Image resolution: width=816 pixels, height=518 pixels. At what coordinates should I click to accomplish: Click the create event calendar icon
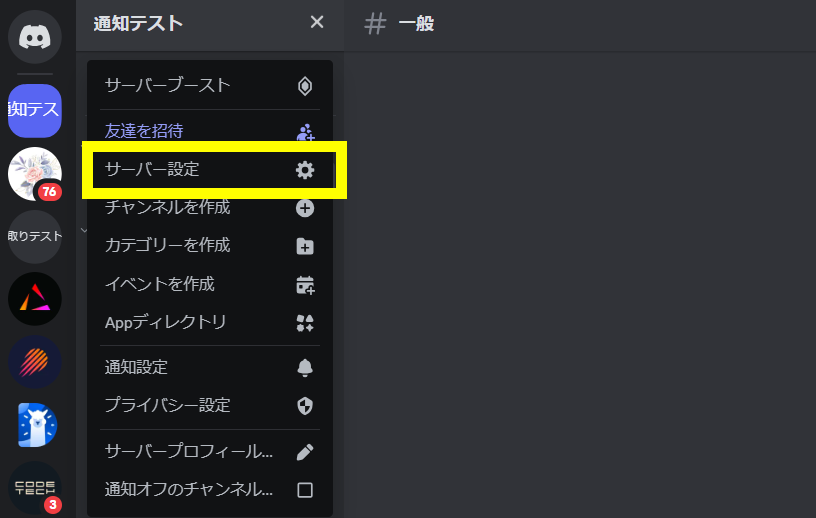[x=305, y=285]
